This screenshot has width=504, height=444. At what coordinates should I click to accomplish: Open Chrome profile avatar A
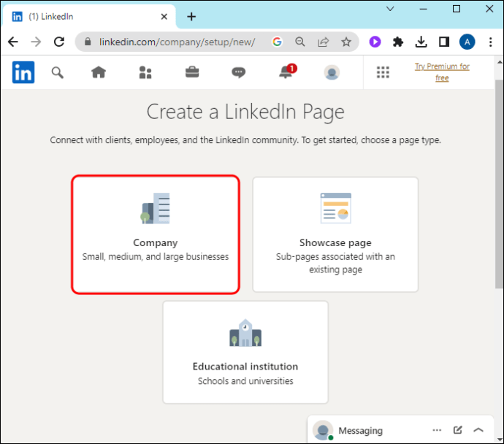[467, 42]
